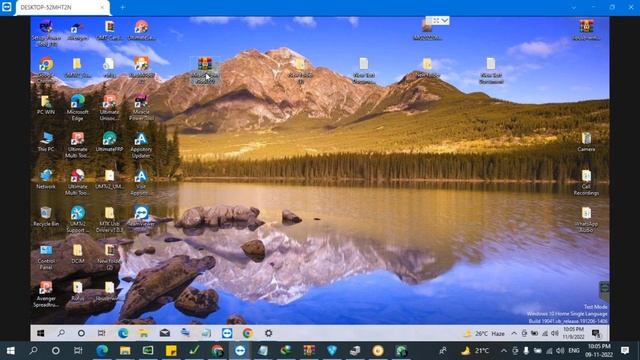Click the ENG language indicator
The height and width of the screenshot is (360, 640).
pyautogui.click(x=574, y=351)
